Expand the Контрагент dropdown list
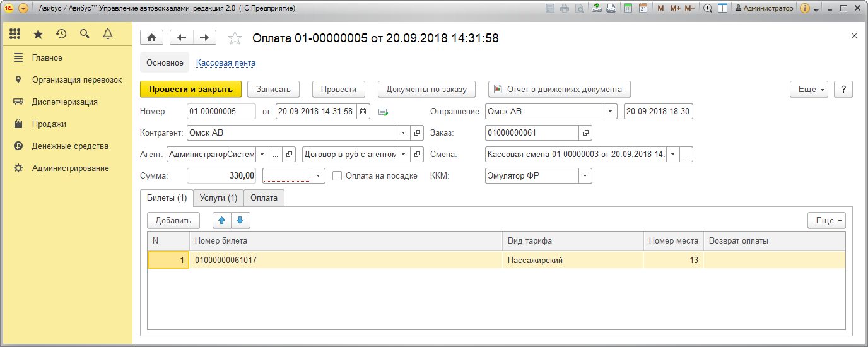868x347 pixels. pyautogui.click(x=404, y=133)
